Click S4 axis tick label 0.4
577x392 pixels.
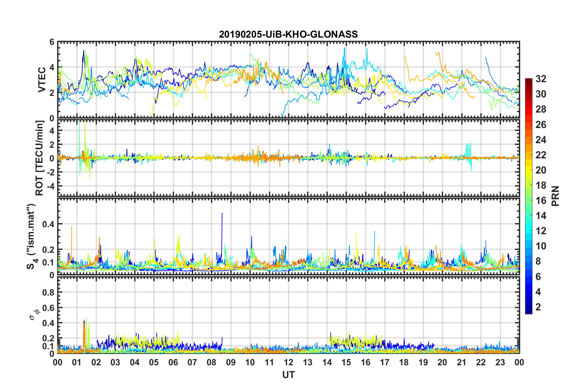pyautogui.click(x=48, y=224)
